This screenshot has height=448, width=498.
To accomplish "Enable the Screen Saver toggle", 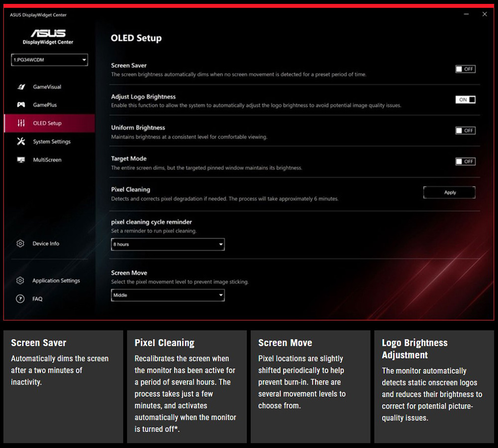I will [465, 69].
